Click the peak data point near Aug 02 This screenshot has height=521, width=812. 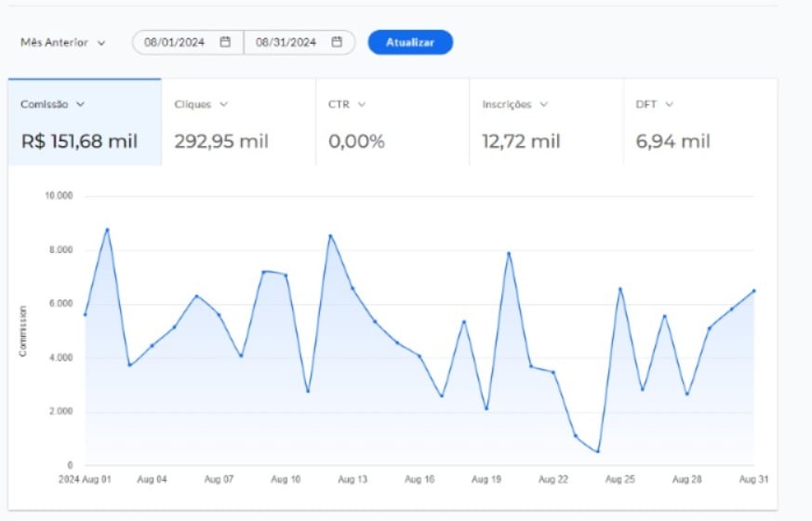pos(107,229)
